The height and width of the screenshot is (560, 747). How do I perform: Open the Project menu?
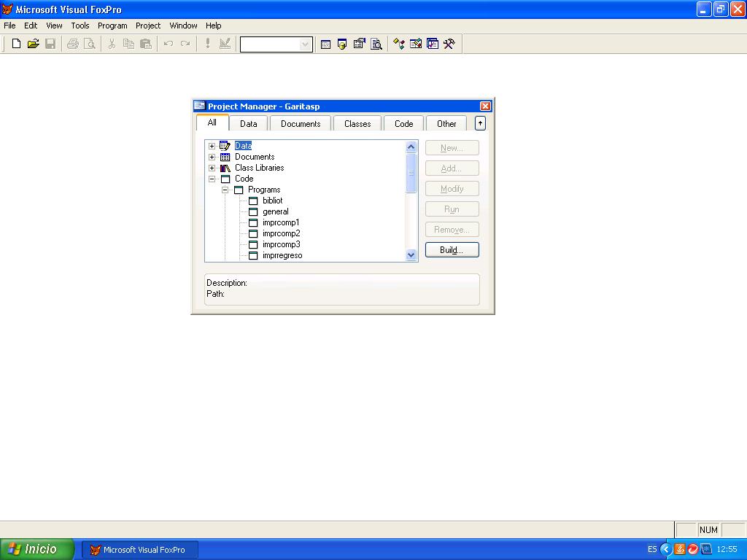pos(148,26)
